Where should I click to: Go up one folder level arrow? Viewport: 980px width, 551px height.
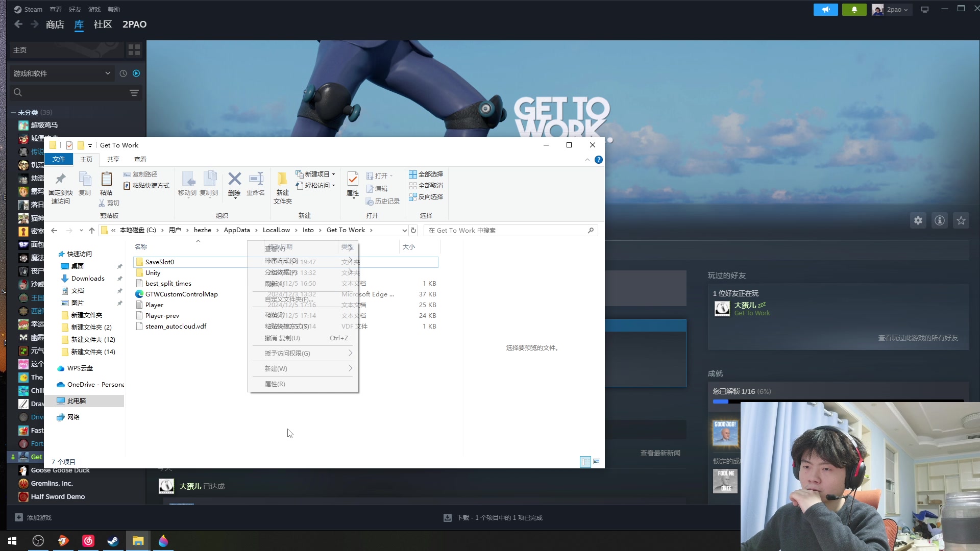point(92,231)
